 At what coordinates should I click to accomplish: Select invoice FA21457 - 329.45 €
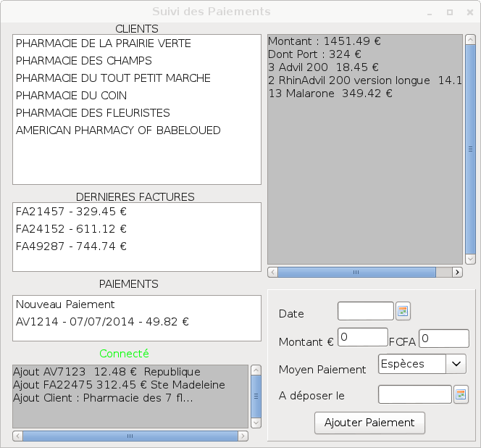coord(137,212)
